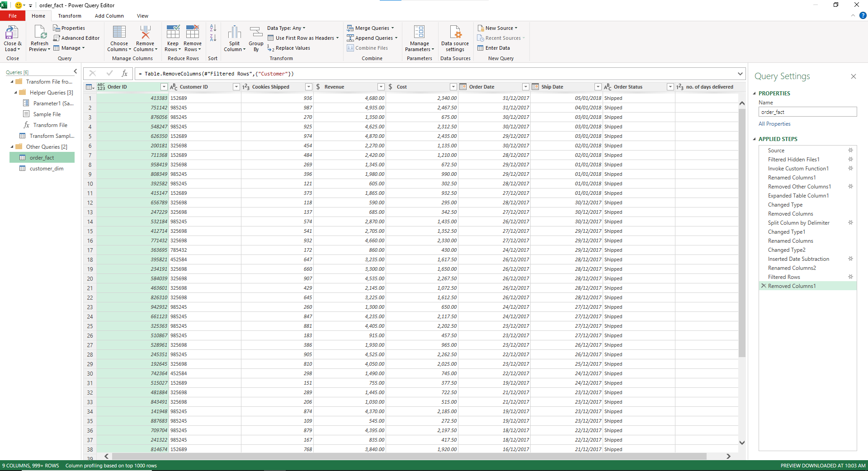The height and width of the screenshot is (471, 868).
Task: Click the Sort Ascending icon
Action: [x=213, y=28]
